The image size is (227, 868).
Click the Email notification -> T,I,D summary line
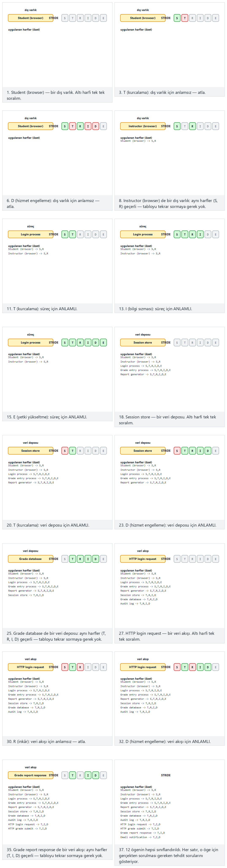140,837
